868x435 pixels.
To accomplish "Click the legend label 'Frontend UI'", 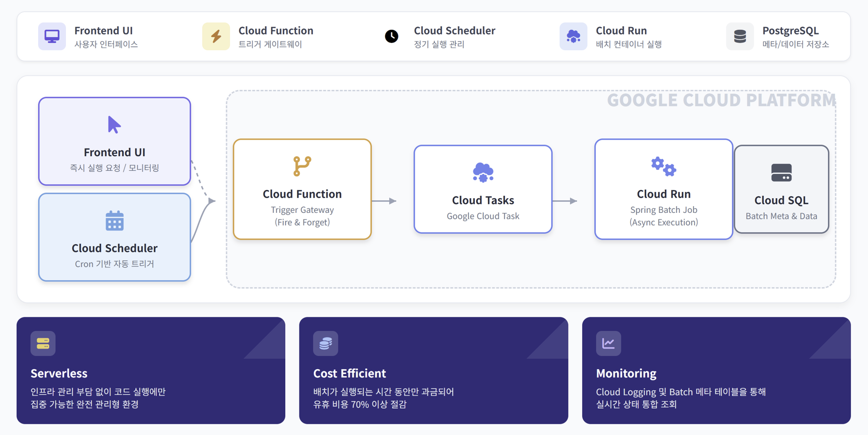I will (103, 30).
